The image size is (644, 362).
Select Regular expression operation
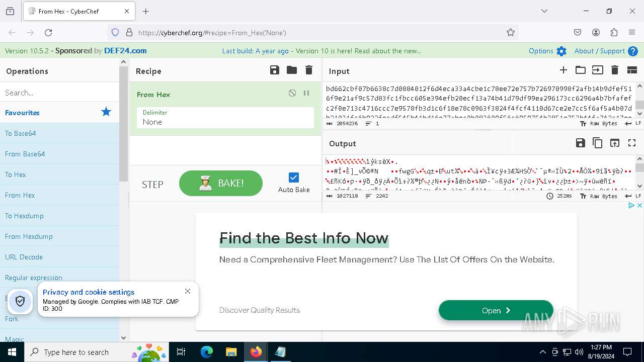tap(59, 278)
